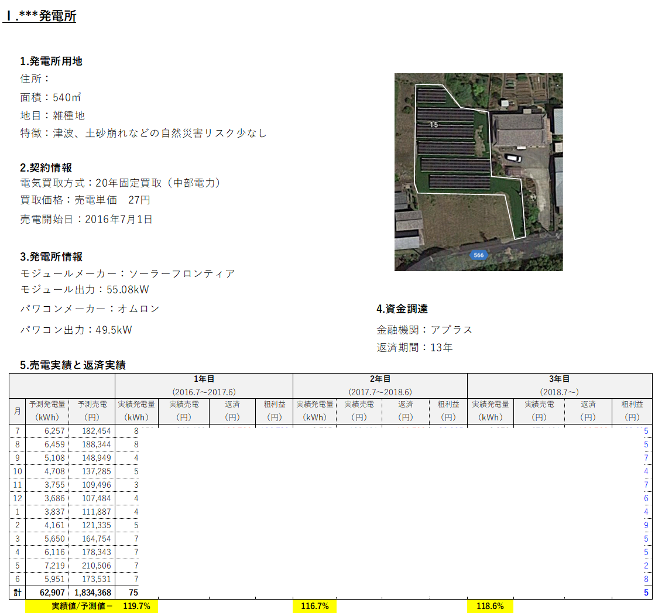
Task: Click total cell "1,834,368"
Action: click(92, 593)
